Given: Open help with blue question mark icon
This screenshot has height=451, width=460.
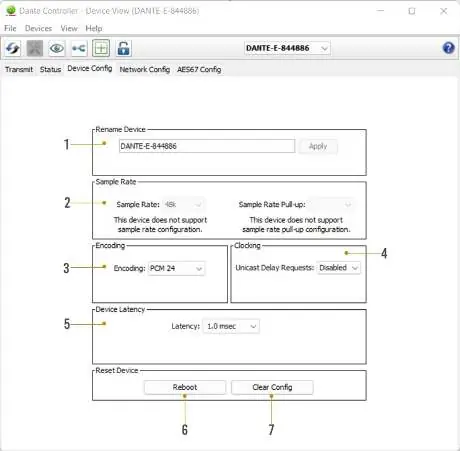Looking at the screenshot, I should point(449,48).
